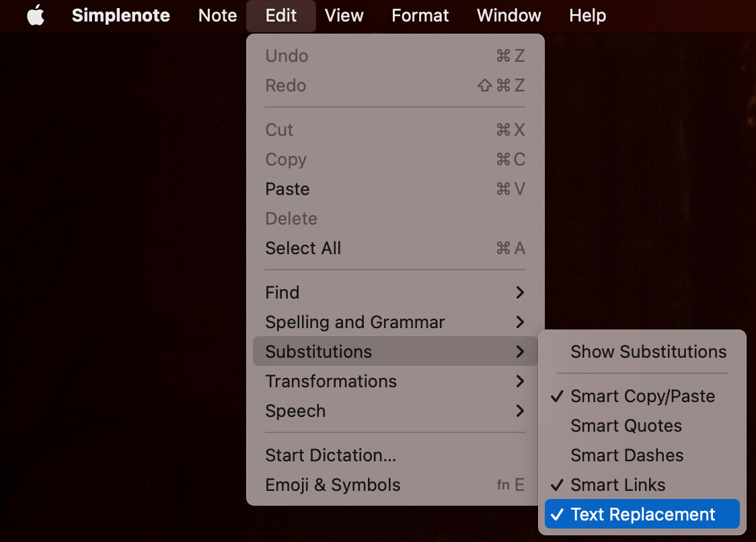The image size is (756, 542).
Task: Choose Select All
Action: click(x=395, y=248)
